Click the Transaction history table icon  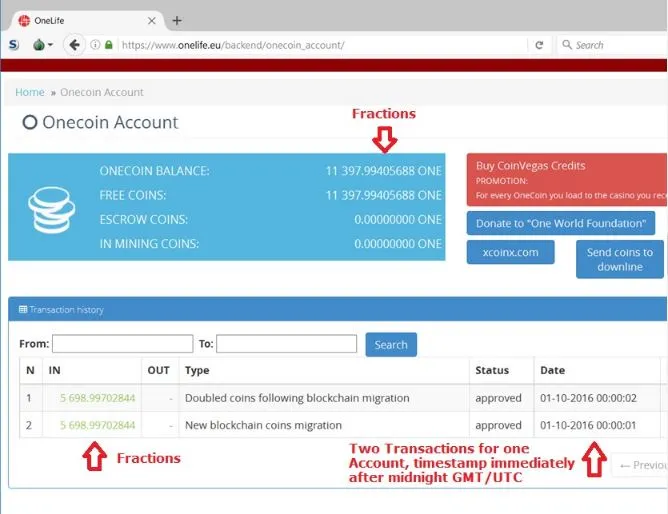tap(23, 309)
